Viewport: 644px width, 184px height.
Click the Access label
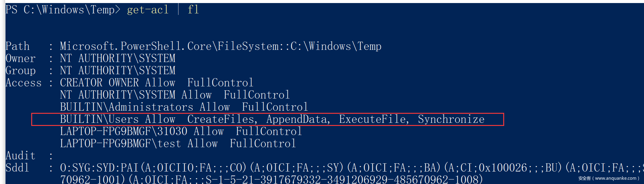(x=24, y=83)
